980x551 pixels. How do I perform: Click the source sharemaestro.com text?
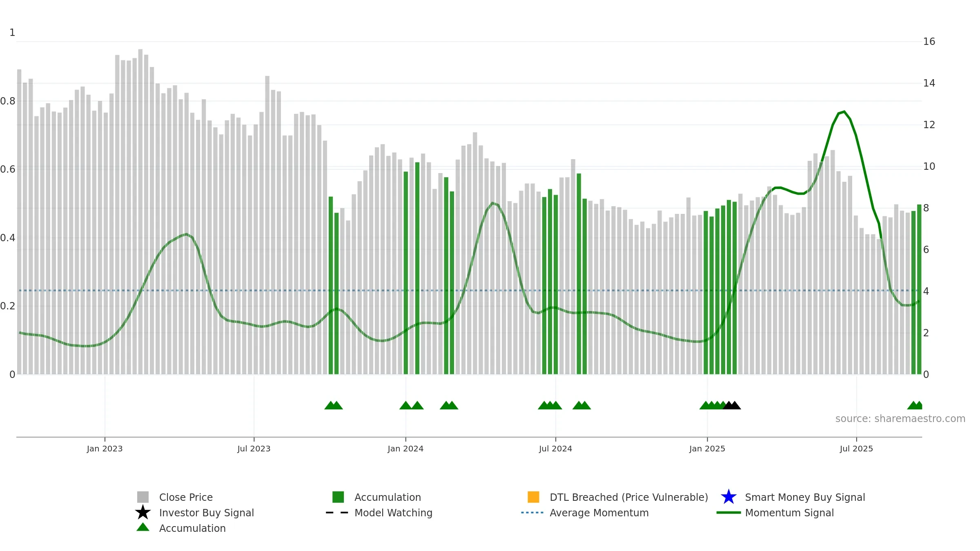point(900,419)
